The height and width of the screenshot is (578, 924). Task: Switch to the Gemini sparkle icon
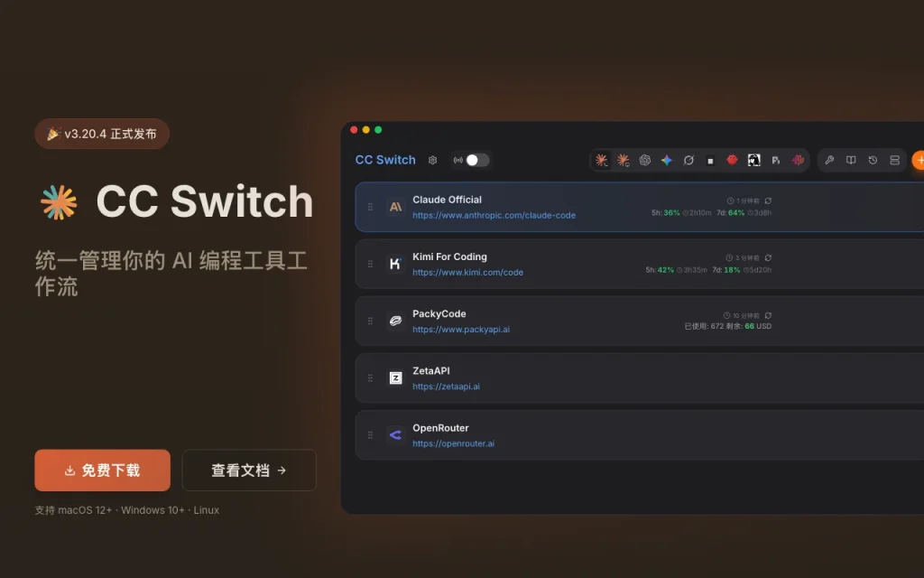click(667, 160)
